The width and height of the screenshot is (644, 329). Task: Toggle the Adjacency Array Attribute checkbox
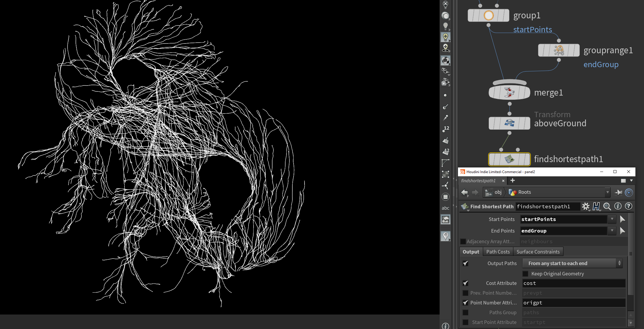463,241
